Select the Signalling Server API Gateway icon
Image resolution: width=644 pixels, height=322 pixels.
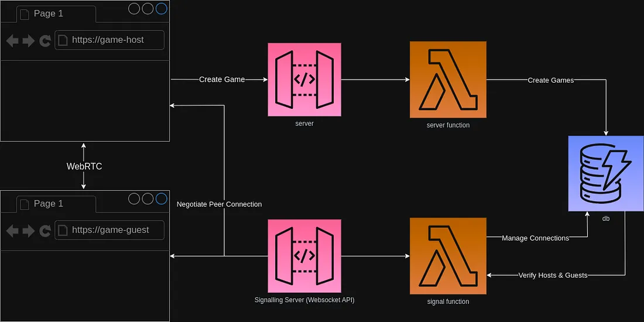pos(304,256)
